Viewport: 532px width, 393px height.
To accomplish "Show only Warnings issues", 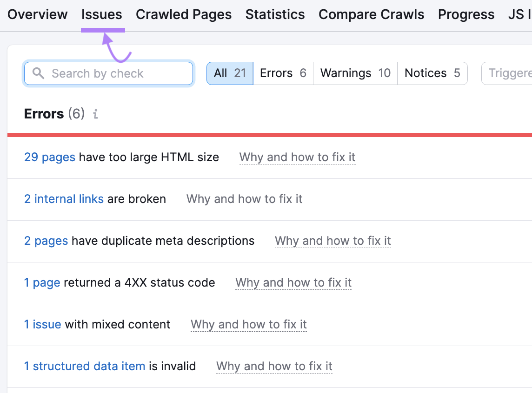I will click(355, 73).
